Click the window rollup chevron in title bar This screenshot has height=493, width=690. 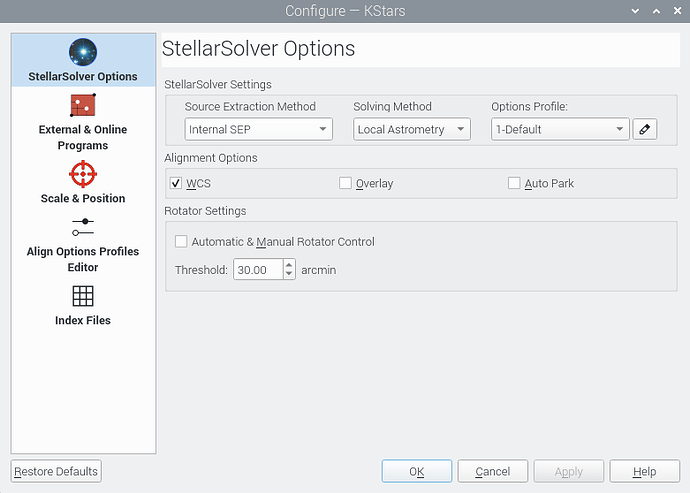(635, 11)
